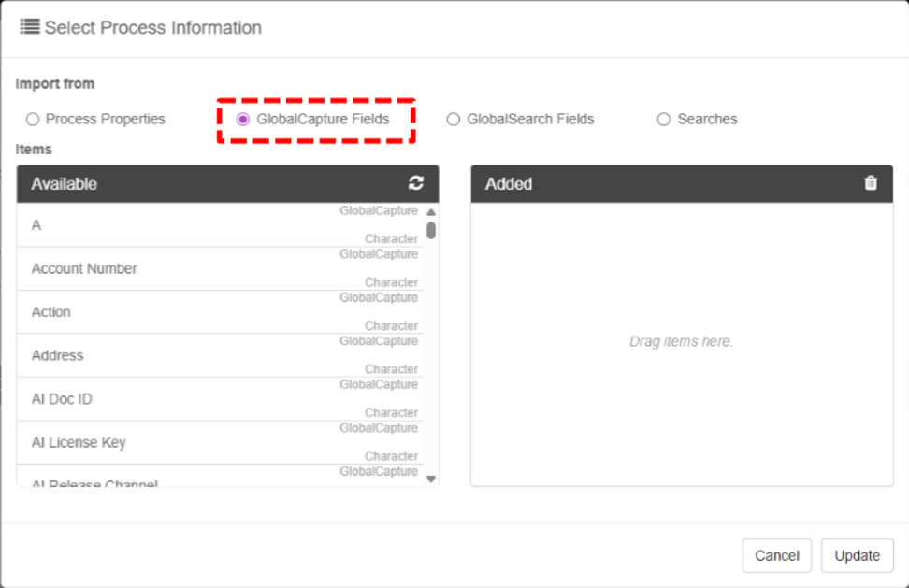The image size is (909, 588).
Task: Click the Update button
Action: pos(857,555)
